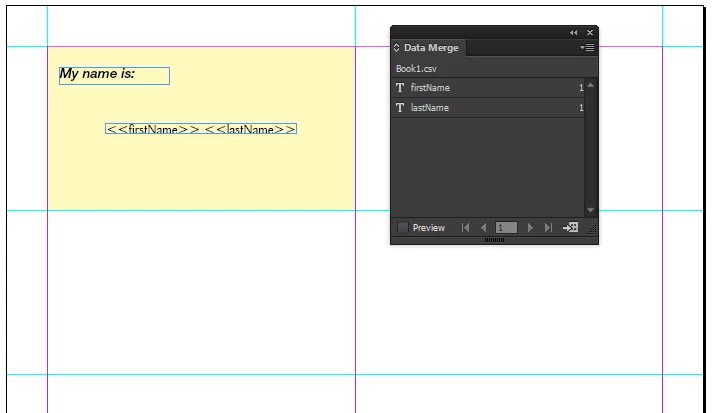The width and height of the screenshot is (712, 413).
Task: Go to the next record
Action: 530,227
